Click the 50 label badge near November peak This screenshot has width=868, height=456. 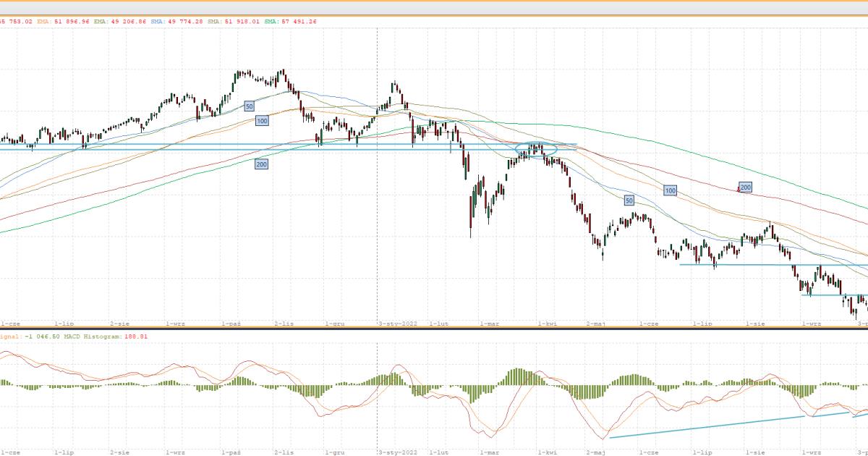(x=249, y=106)
